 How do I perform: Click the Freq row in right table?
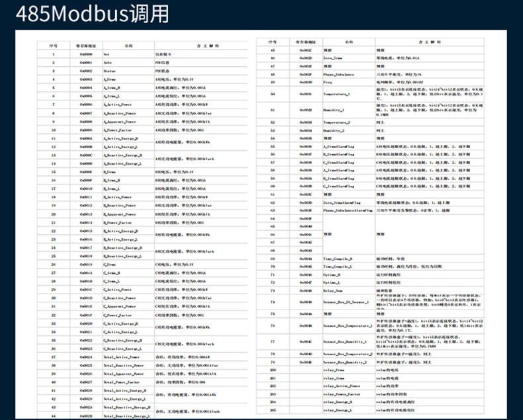pos(329,83)
